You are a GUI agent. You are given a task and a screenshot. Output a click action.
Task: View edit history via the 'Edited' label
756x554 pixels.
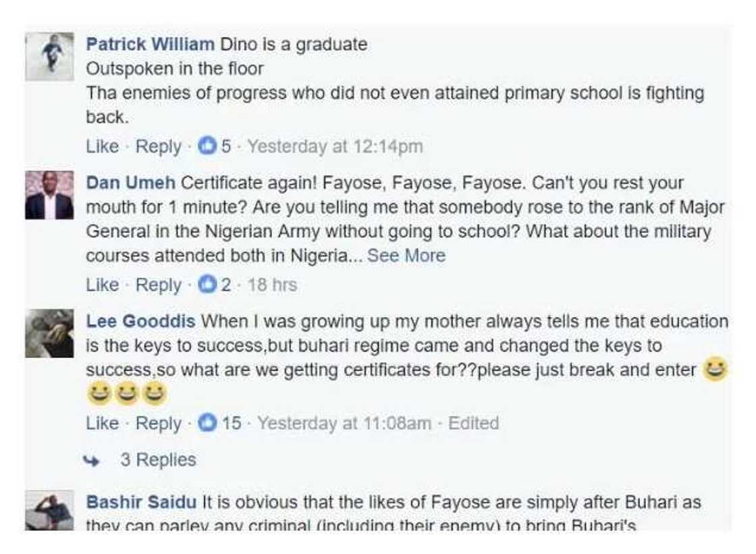point(473,424)
